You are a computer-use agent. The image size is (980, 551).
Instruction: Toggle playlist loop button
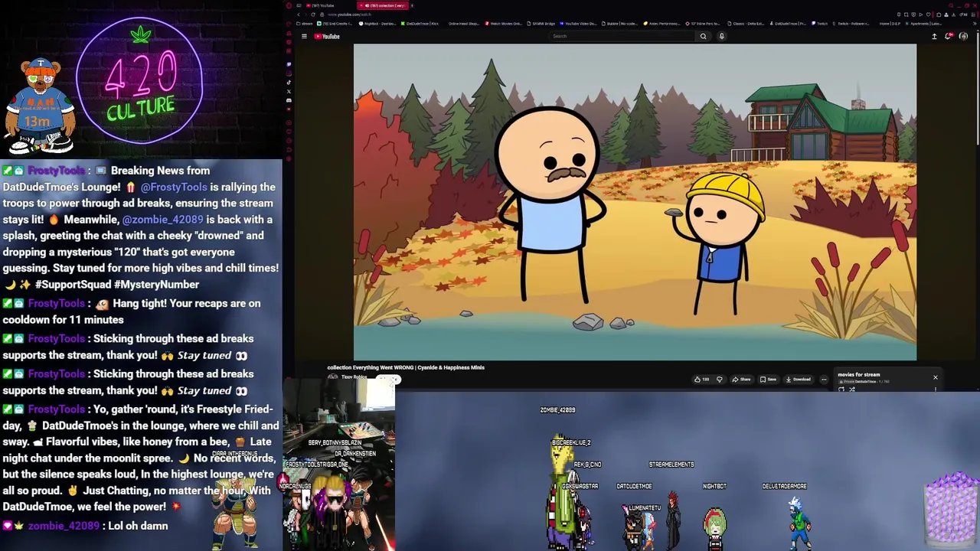click(x=841, y=390)
